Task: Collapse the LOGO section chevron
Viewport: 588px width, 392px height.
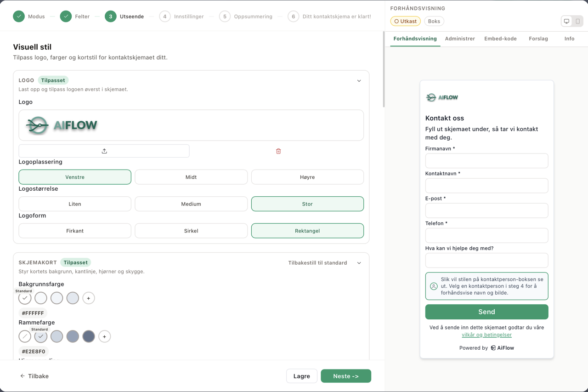Action: (359, 80)
